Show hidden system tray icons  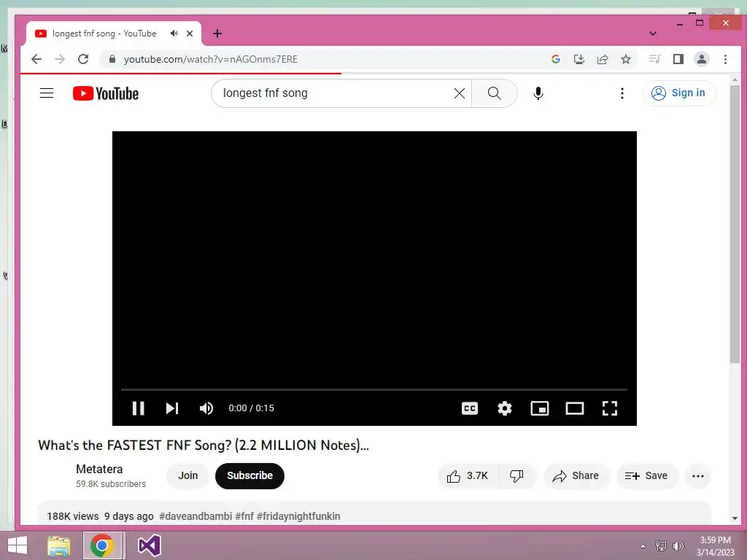(643, 545)
